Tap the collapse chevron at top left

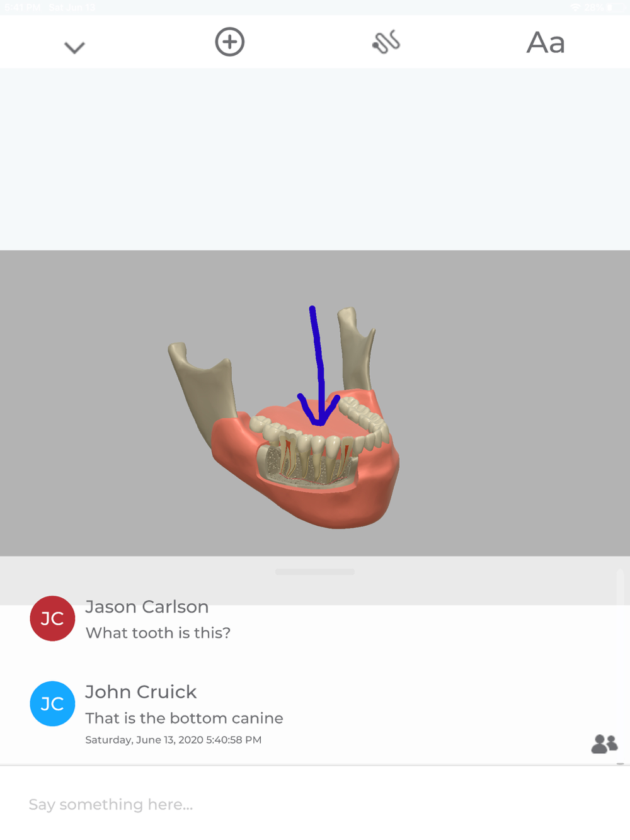pyautogui.click(x=74, y=47)
